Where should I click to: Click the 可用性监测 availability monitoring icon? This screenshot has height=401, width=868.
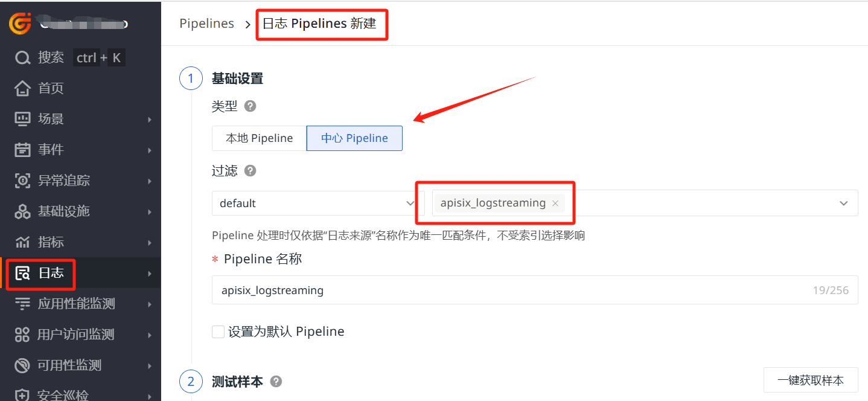(22, 365)
